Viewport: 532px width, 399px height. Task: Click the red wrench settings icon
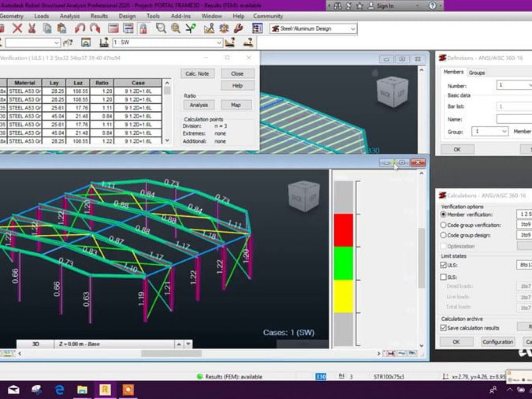click(x=239, y=29)
